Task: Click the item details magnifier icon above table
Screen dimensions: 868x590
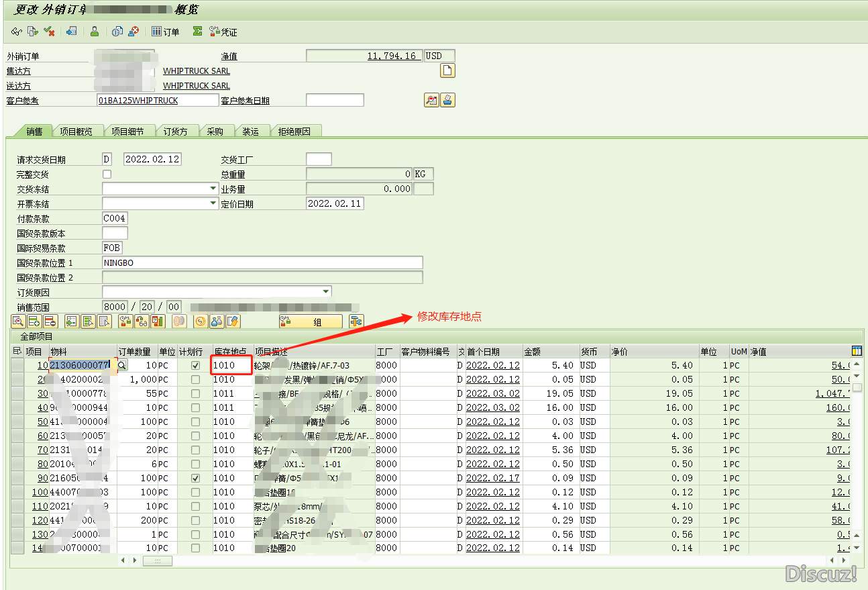Action: pos(18,322)
